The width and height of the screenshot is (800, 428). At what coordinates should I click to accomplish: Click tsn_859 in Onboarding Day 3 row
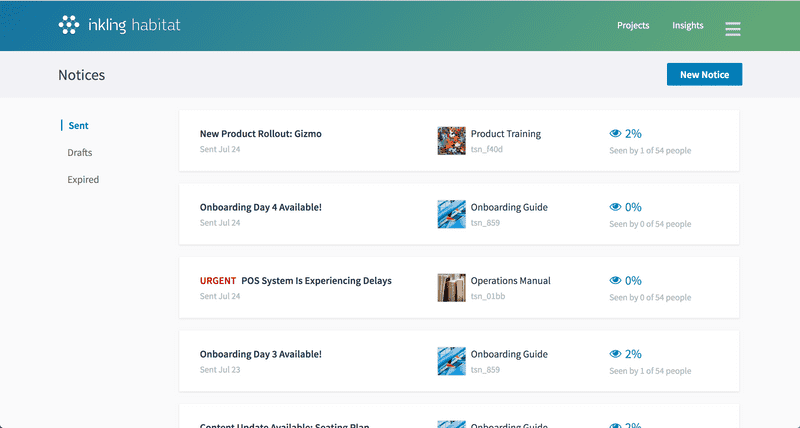[485, 370]
